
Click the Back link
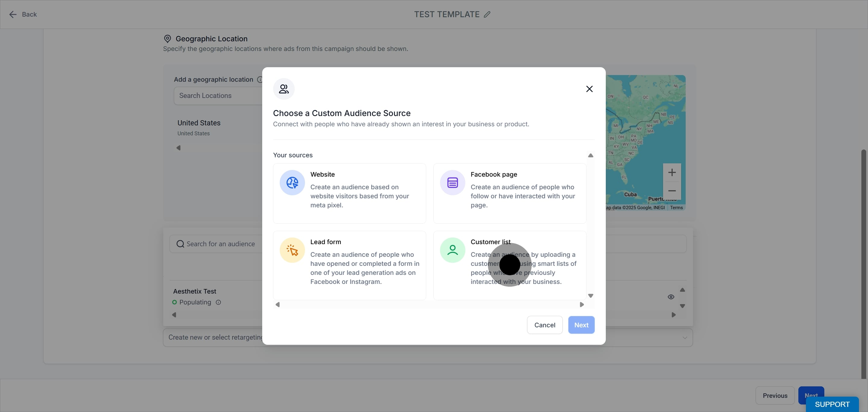[x=29, y=14]
